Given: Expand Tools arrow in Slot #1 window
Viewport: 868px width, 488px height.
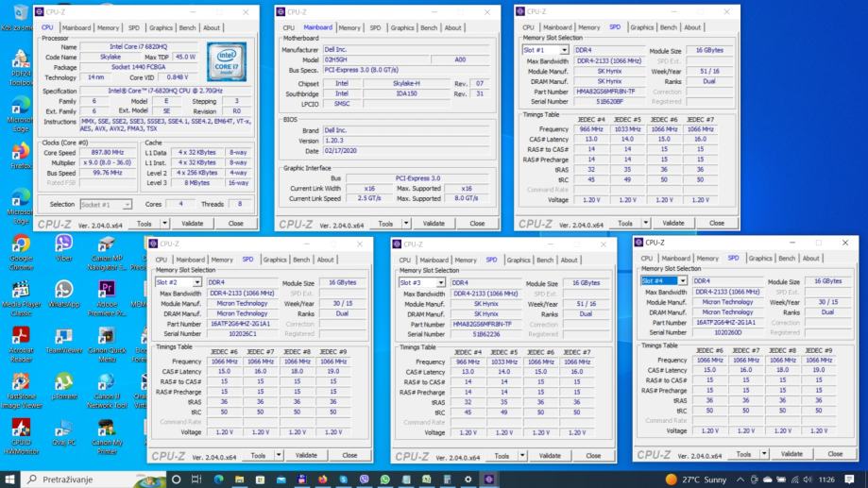Looking at the screenshot, I should (x=645, y=223).
